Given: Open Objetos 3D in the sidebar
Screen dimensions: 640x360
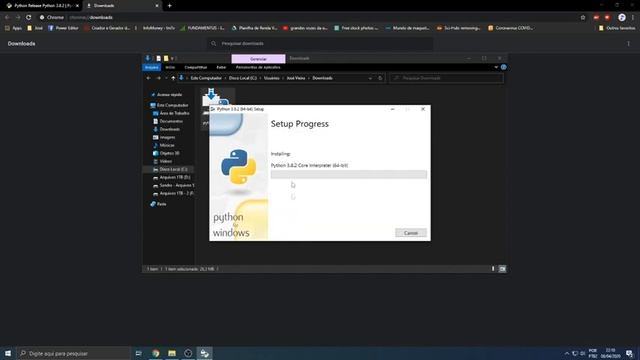Looking at the screenshot, I should point(169,153).
